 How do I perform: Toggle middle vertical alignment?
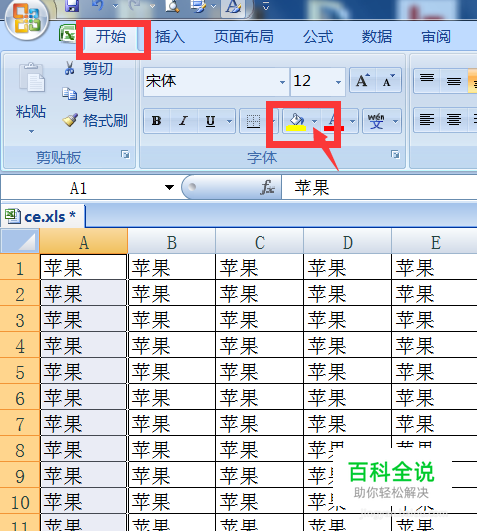[x=453, y=81]
